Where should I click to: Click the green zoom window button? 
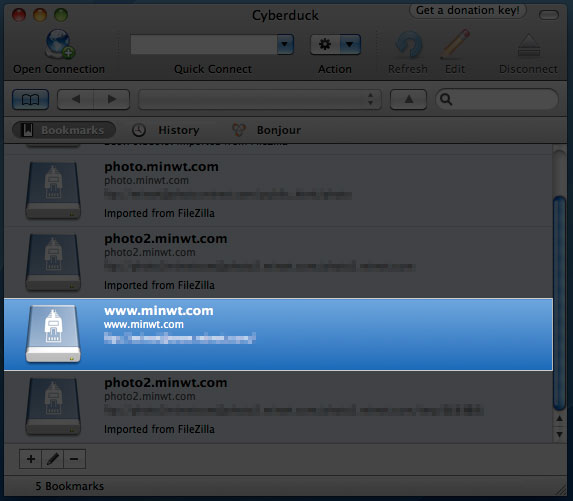click(x=61, y=15)
